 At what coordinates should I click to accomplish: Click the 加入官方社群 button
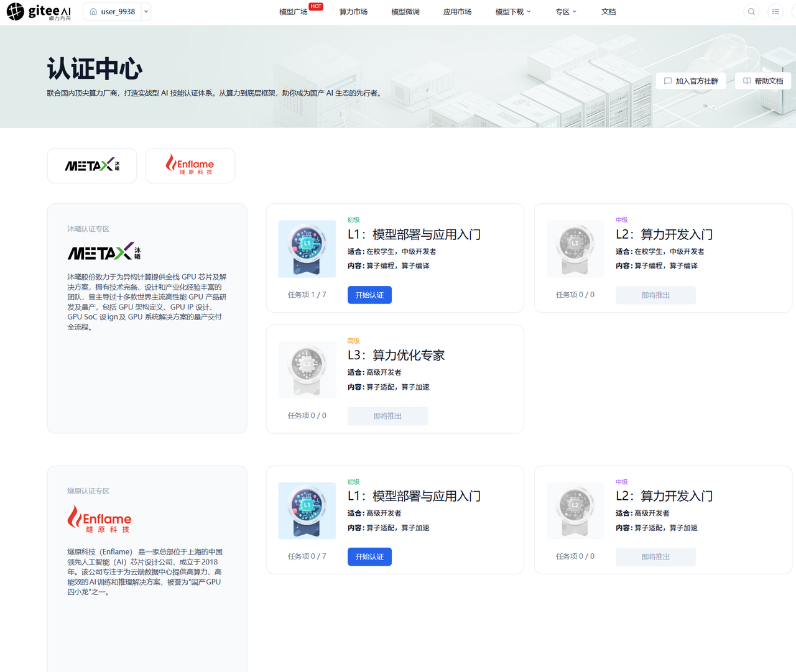coord(691,81)
